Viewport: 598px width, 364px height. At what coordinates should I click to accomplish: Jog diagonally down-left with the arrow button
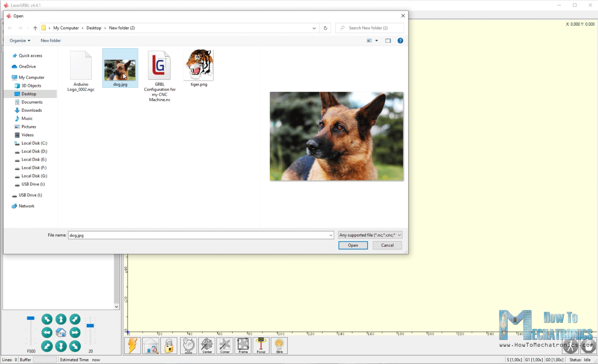47,346
